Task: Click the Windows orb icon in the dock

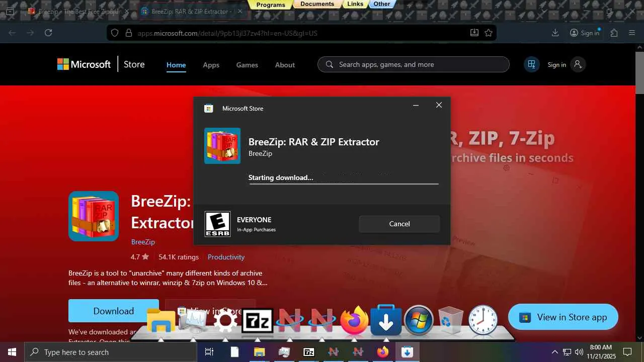Action: [419, 320]
